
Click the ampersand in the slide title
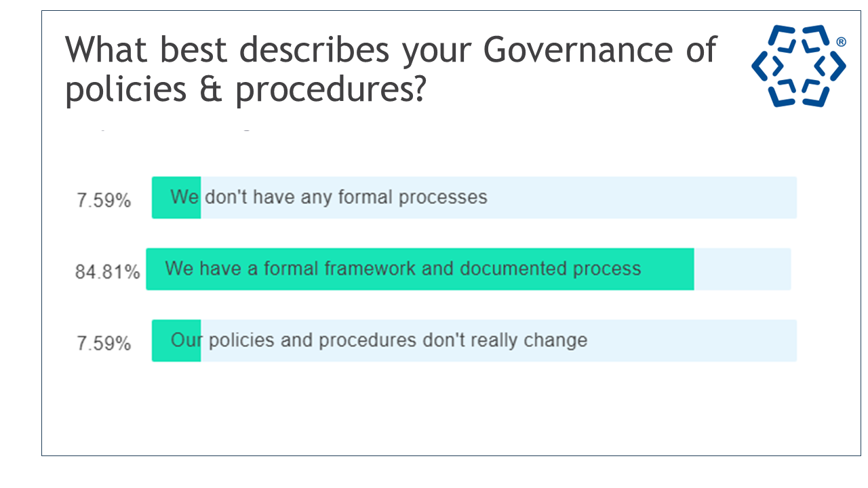point(214,90)
